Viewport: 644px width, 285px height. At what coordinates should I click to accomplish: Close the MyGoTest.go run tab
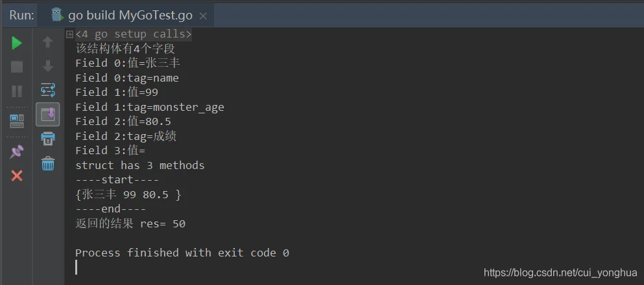coord(203,16)
